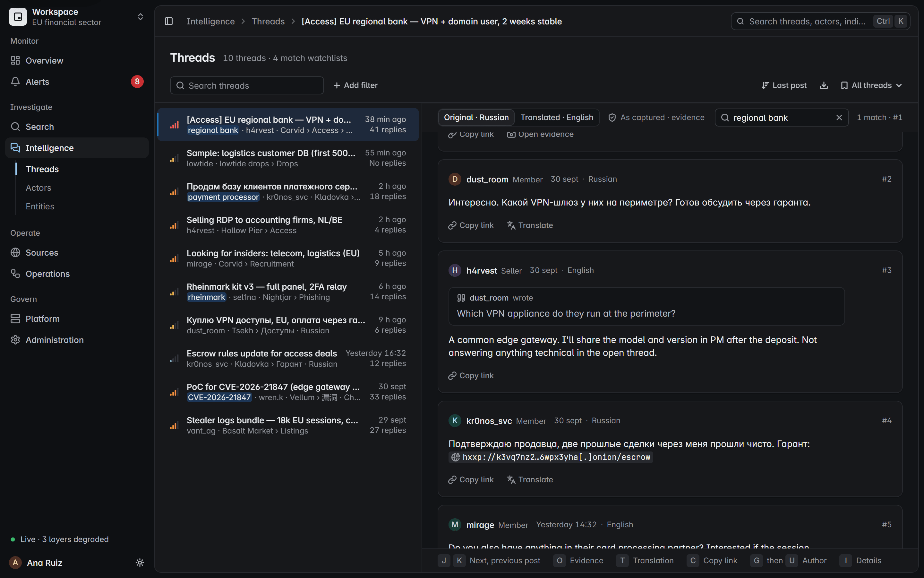This screenshot has width=924, height=578.
Task: Download the threads export icon
Action: [824, 85]
